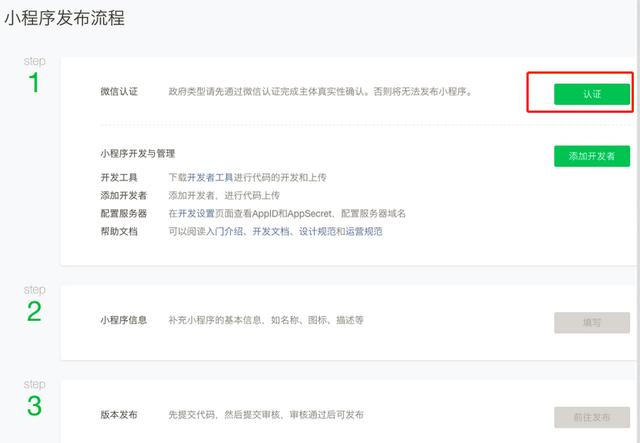Click the large green step 2 number

coord(34,312)
